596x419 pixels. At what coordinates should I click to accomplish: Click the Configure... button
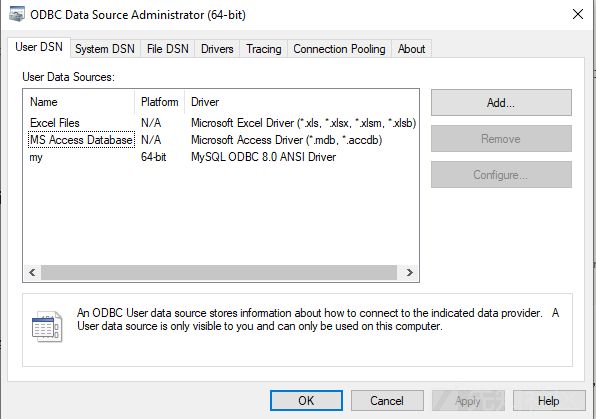[x=501, y=175]
